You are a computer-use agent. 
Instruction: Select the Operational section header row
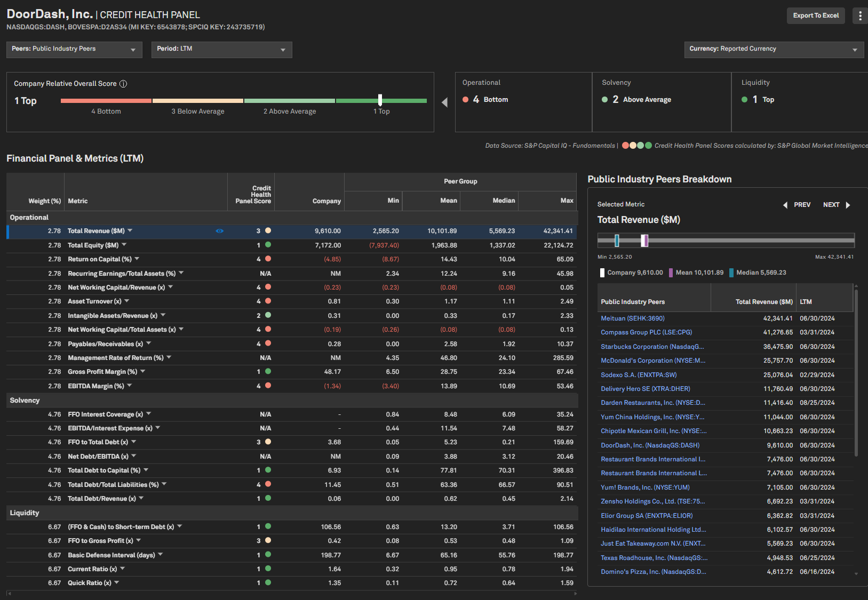click(292, 218)
